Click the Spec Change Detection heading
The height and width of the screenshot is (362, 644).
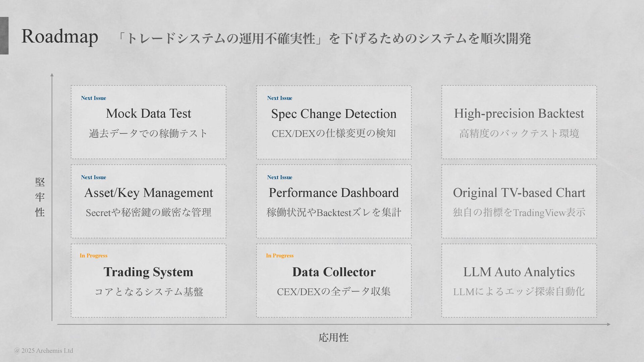click(334, 114)
